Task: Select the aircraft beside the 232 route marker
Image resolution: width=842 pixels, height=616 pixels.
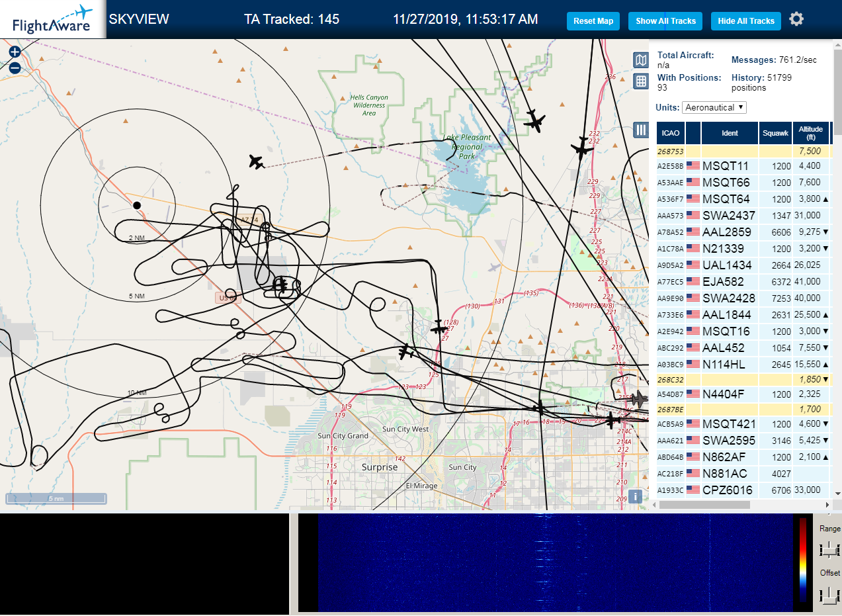Action: pyautogui.click(x=582, y=148)
